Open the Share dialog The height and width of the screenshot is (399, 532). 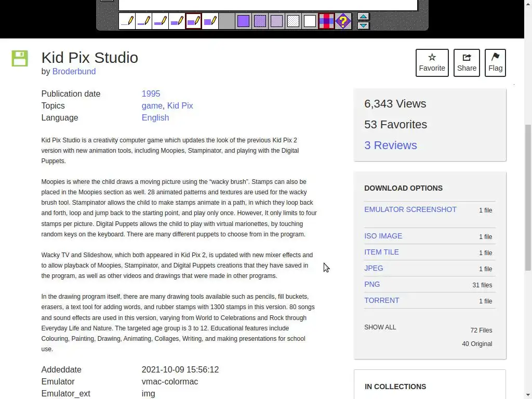click(x=467, y=63)
